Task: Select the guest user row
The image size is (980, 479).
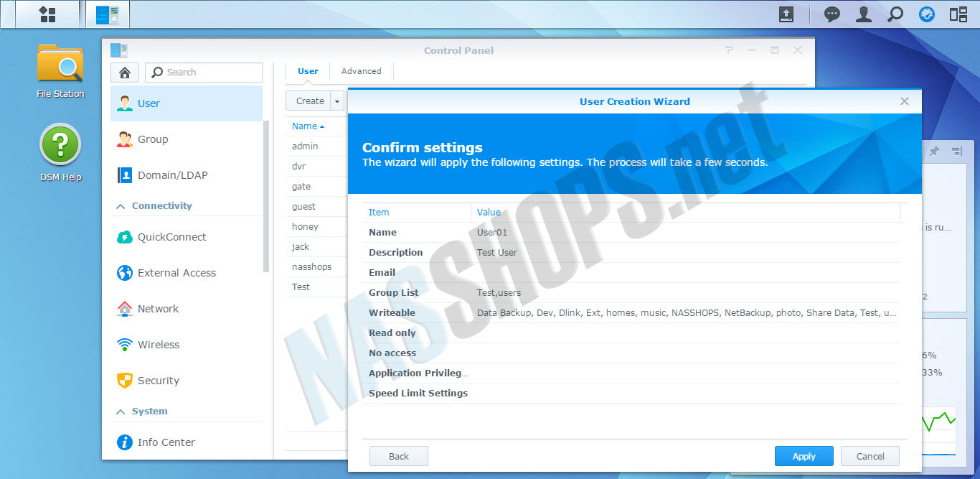Action: [x=315, y=206]
